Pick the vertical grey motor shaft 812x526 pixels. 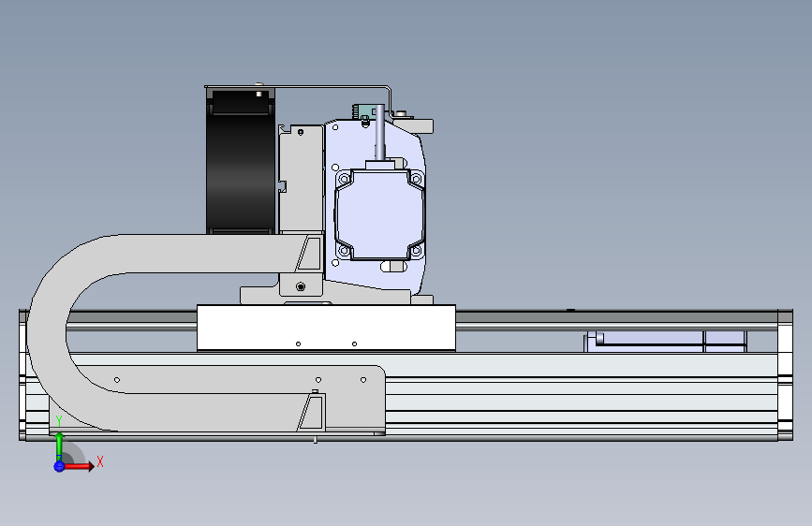tap(379, 132)
